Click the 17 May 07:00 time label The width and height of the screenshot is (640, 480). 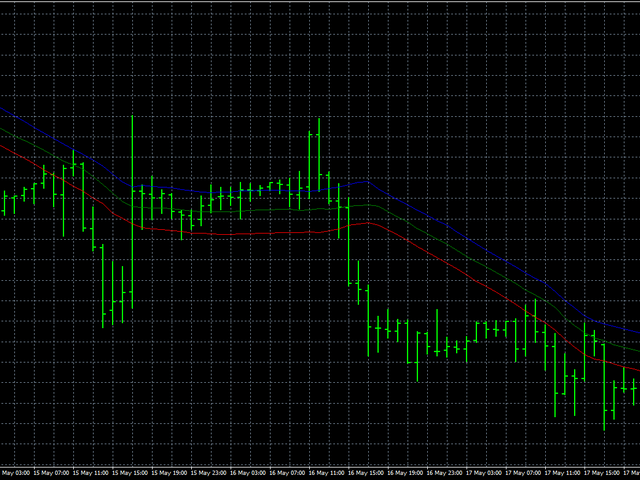(524, 473)
